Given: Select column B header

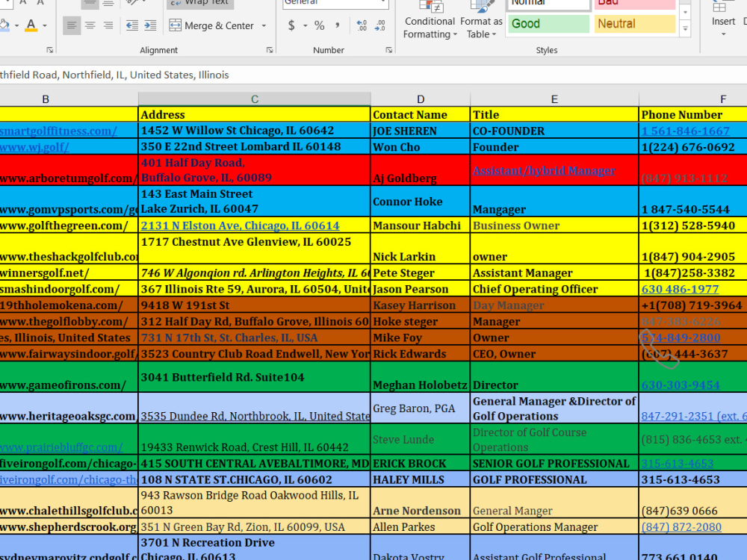Looking at the screenshot, I should coord(46,99).
